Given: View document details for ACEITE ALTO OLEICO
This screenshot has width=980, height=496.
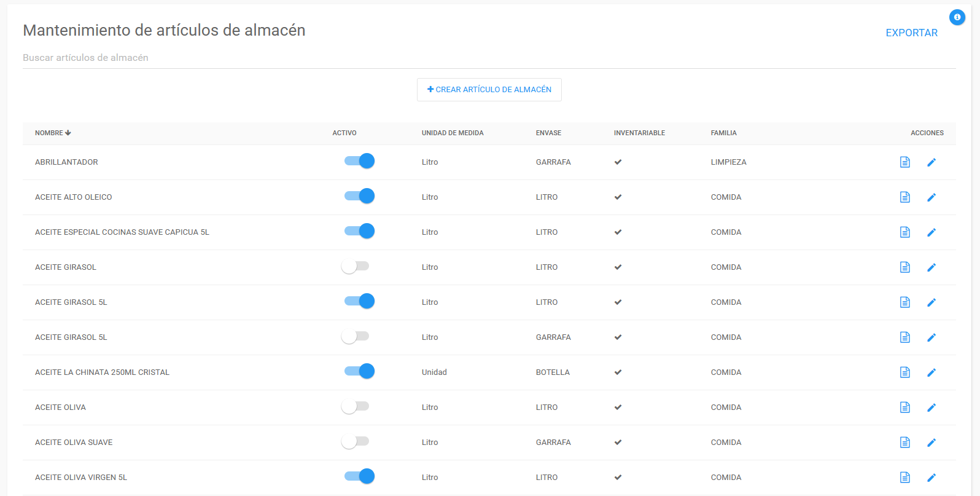Looking at the screenshot, I should 904,197.
